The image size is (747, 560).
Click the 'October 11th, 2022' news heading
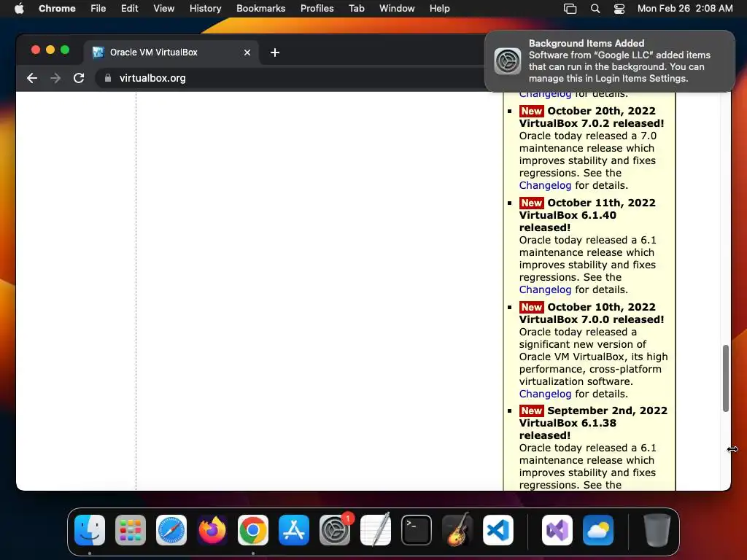click(601, 203)
